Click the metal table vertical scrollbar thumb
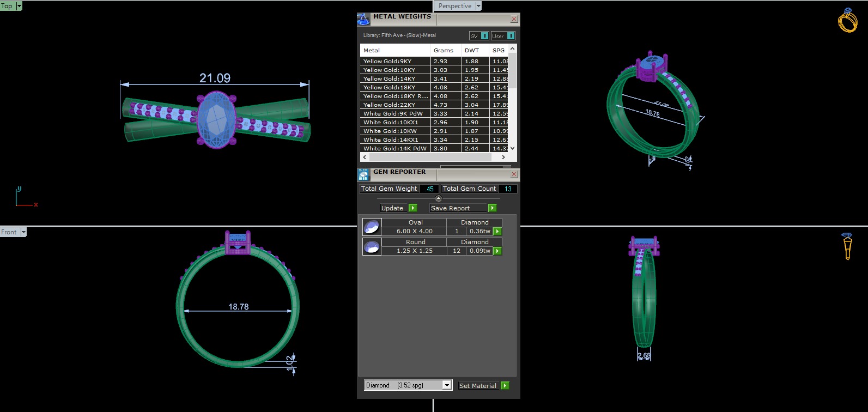Screen dimensions: 868x412 (x=512, y=71)
